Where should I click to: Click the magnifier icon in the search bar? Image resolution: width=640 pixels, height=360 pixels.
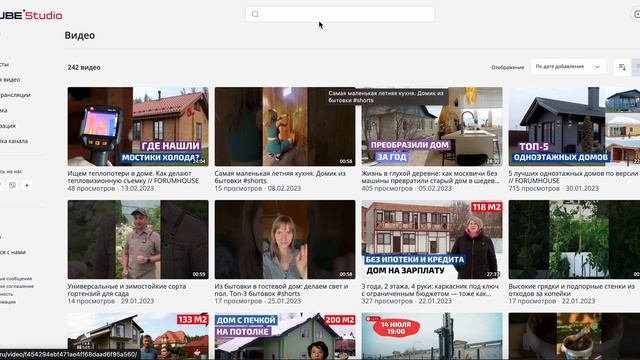[256, 14]
